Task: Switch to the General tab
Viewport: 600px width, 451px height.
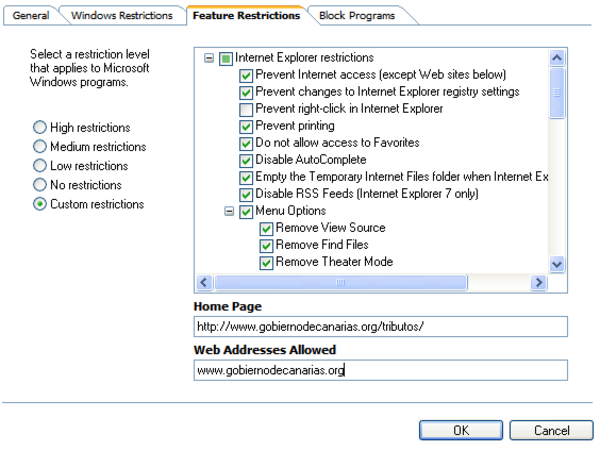Action: (30, 15)
